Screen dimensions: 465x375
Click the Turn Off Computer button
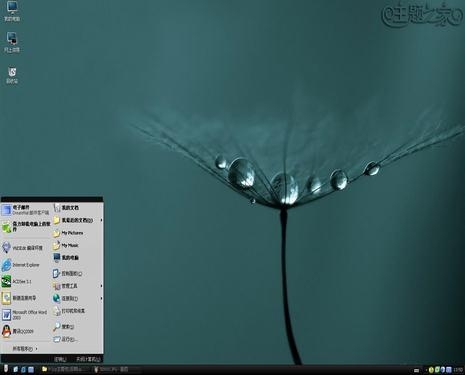coord(88,359)
